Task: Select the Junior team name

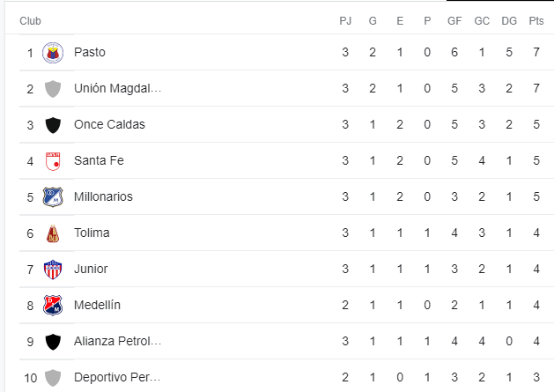Action: (x=91, y=269)
